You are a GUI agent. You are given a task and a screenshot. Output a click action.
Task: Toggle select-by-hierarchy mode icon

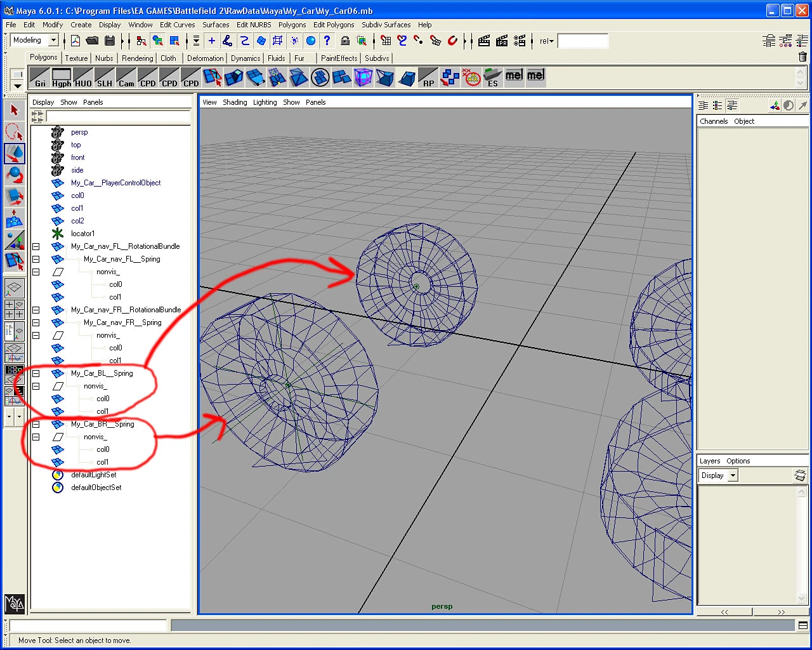(x=141, y=41)
